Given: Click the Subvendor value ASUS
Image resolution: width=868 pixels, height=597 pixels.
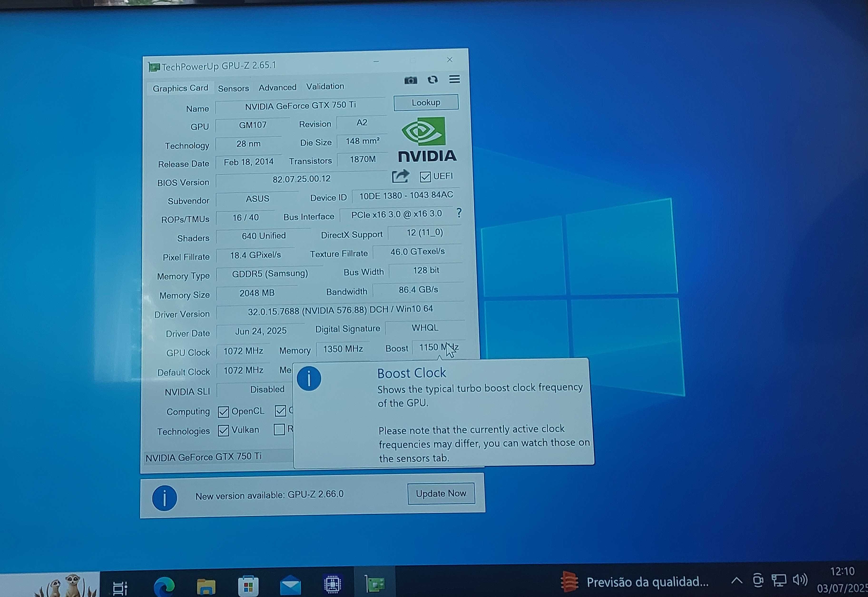Looking at the screenshot, I should [x=257, y=199].
